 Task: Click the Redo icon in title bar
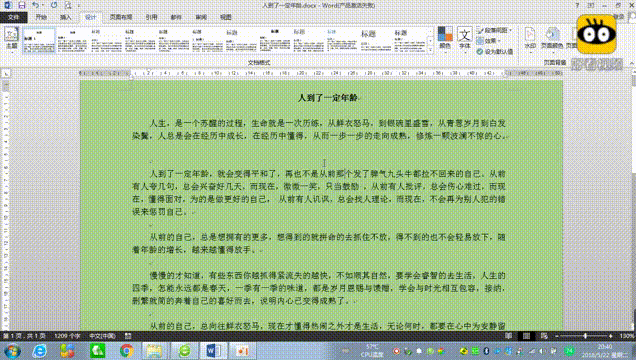(54, 5)
